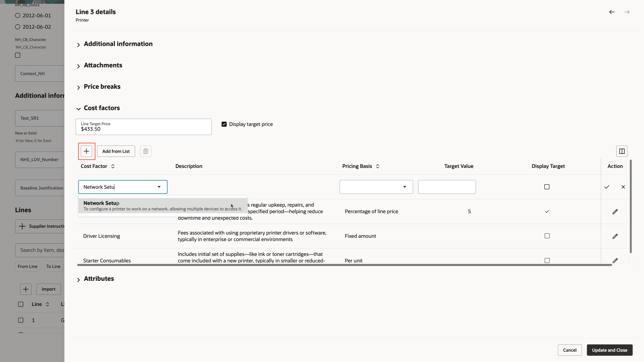Delete selected cost factors using trash icon
Image resolution: width=644 pixels, height=362 pixels.
(146, 151)
